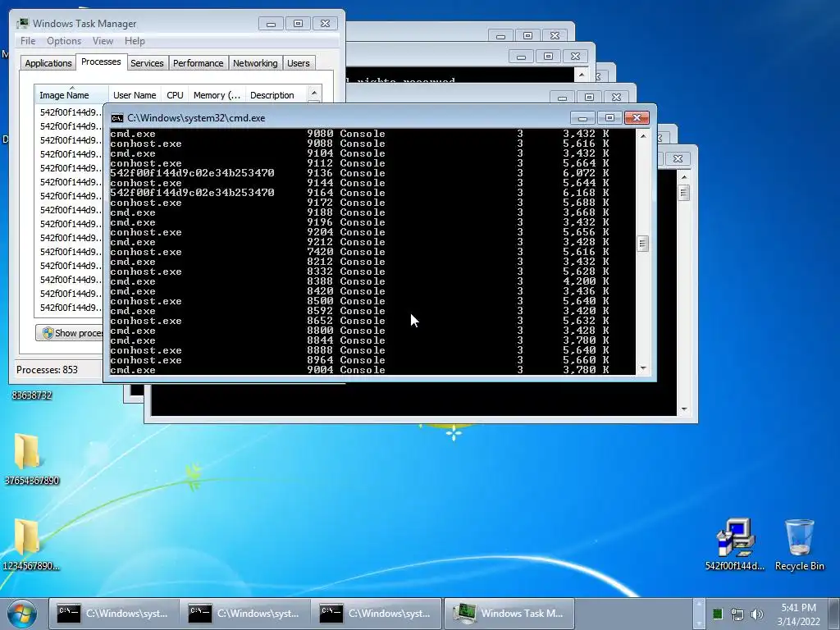Viewport: 840px width, 630px height.
Task: Click process line with PID 9136 in cmd
Action: click(359, 173)
